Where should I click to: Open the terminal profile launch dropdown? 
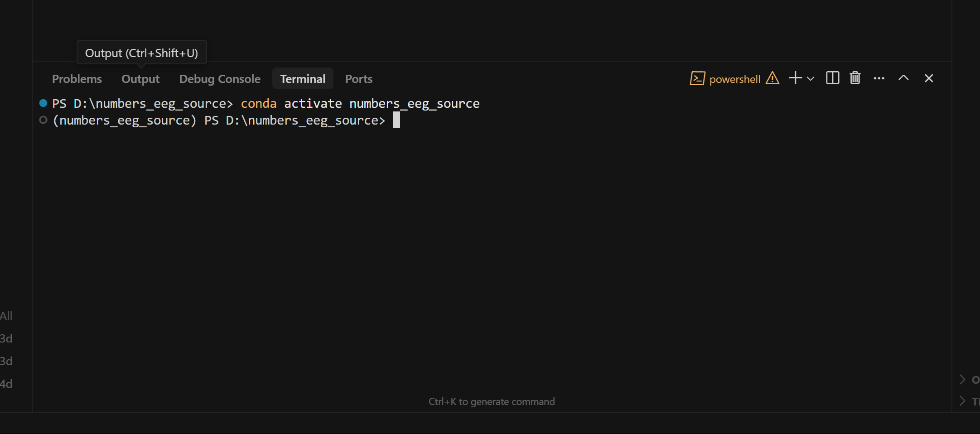pyautogui.click(x=811, y=78)
